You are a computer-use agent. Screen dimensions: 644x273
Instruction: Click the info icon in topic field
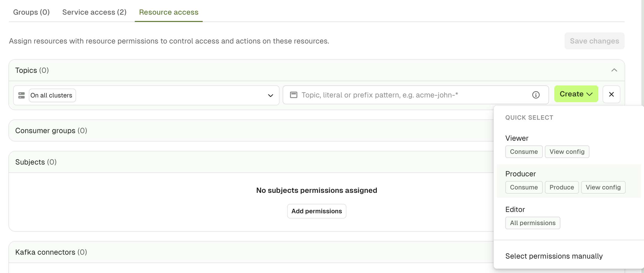(x=536, y=95)
